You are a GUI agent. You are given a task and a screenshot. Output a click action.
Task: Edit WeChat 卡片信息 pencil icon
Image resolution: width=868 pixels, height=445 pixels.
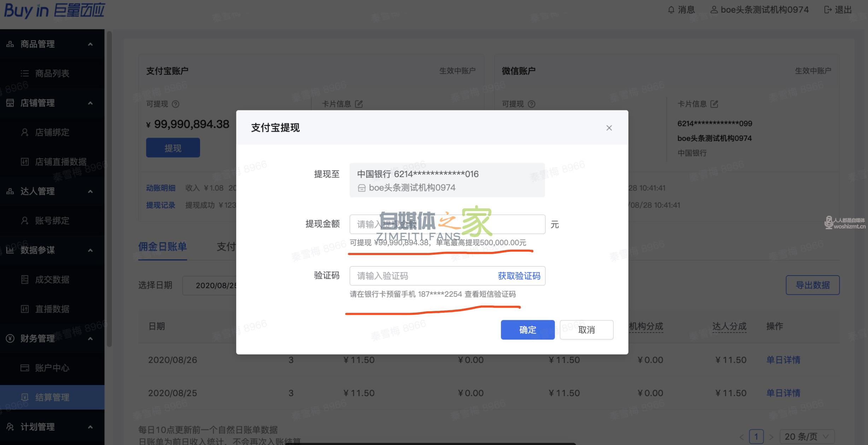click(x=714, y=104)
